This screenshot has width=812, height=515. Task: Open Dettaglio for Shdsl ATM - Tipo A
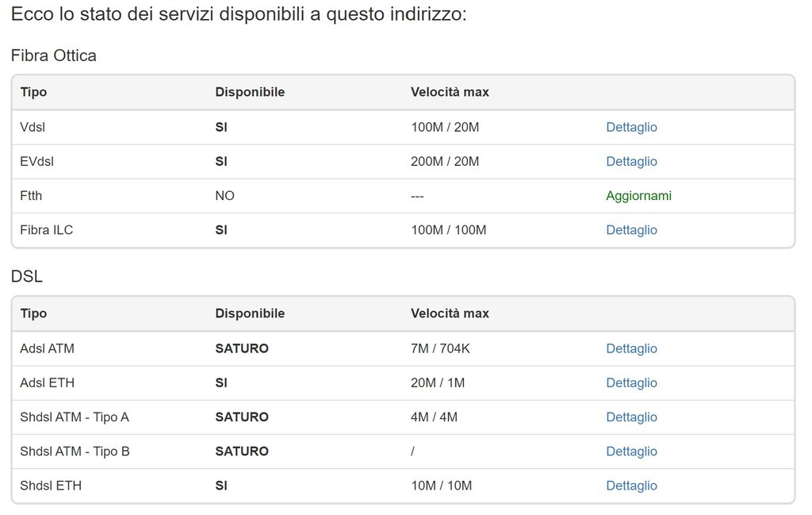point(631,417)
